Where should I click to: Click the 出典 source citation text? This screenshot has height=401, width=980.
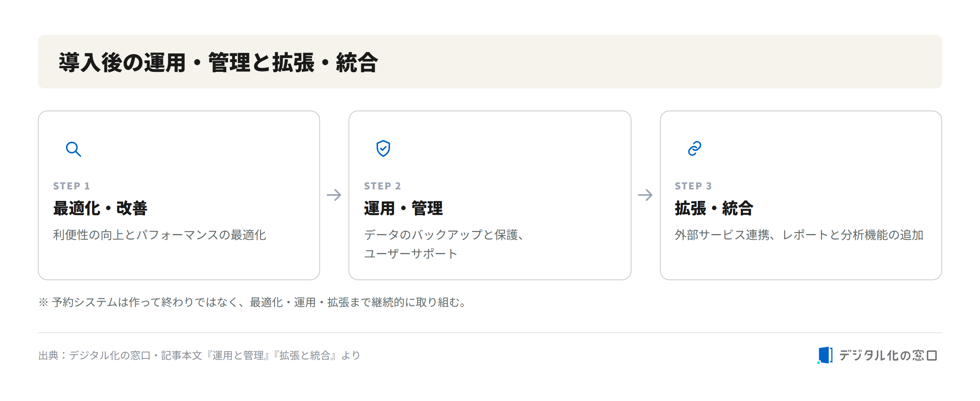(200, 356)
